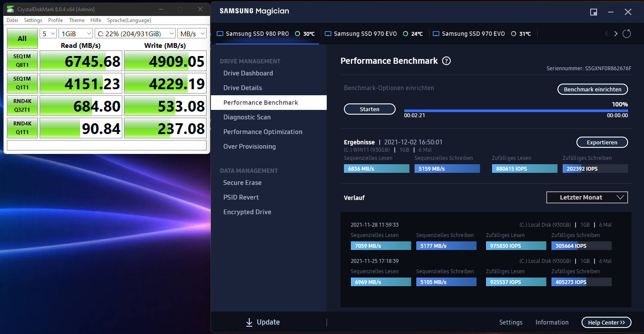644x334 pixels.
Task: Click the 2021-11-28 11:59:33 history entry
Action: (375, 225)
